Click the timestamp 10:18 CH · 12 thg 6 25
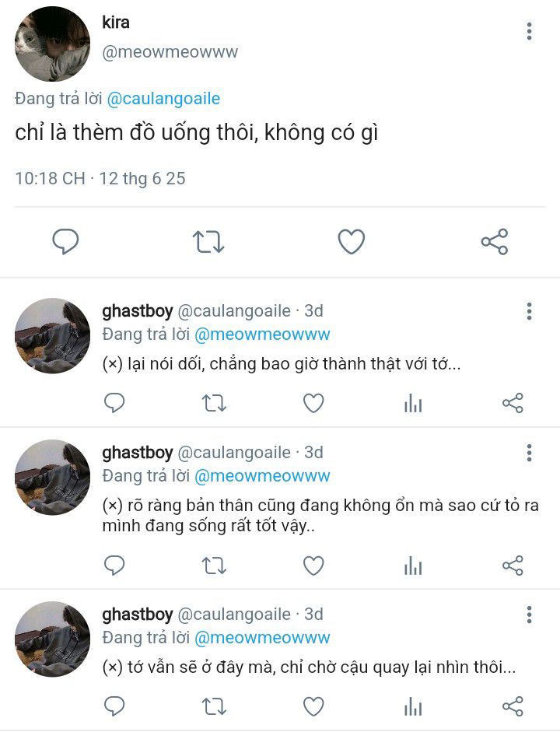Image resolution: width=560 pixels, height=732 pixels. click(100, 178)
